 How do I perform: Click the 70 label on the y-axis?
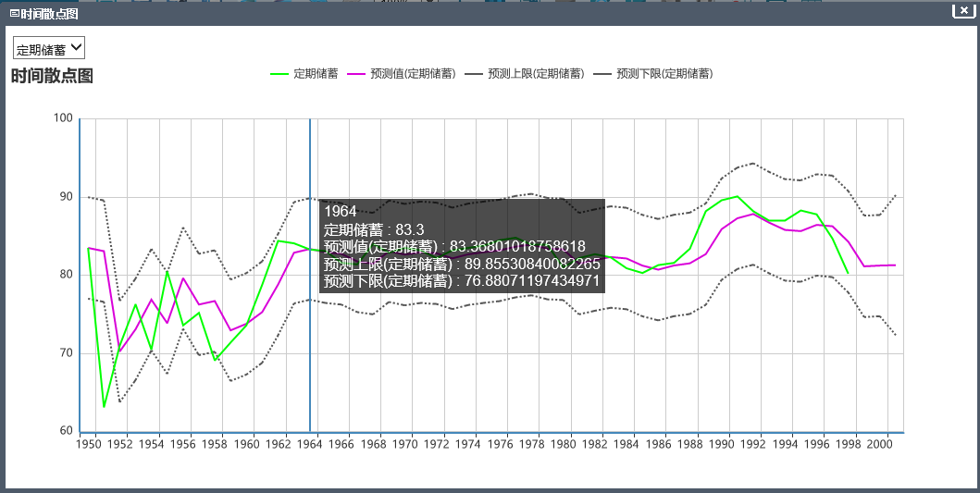coord(67,353)
